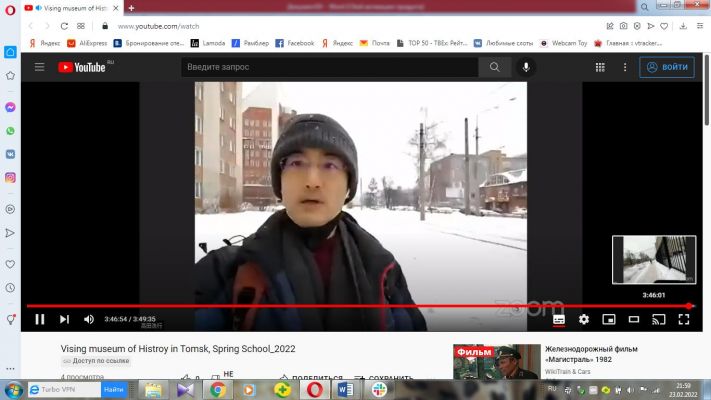This screenshot has height=400, width=711.
Task: Launch Word from the taskbar
Action: click(345, 390)
